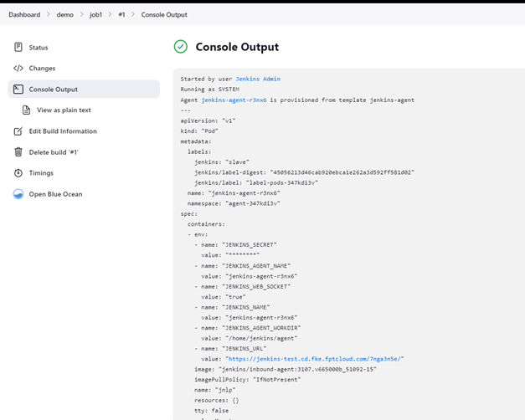Click the Console Output terminal icon
Viewport: 525px width, 420px height.
point(18,90)
